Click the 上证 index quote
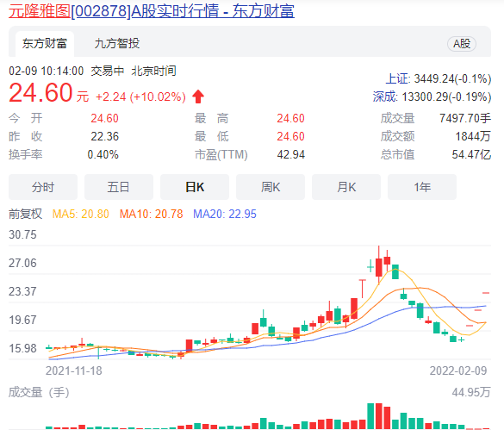 (439, 78)
